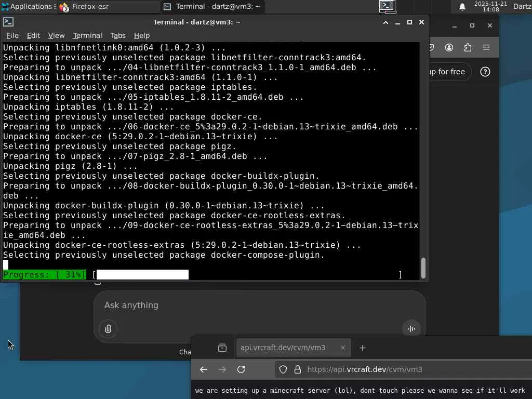
Task: Open the Terminal menu in the menu bar
Action: 87,35
